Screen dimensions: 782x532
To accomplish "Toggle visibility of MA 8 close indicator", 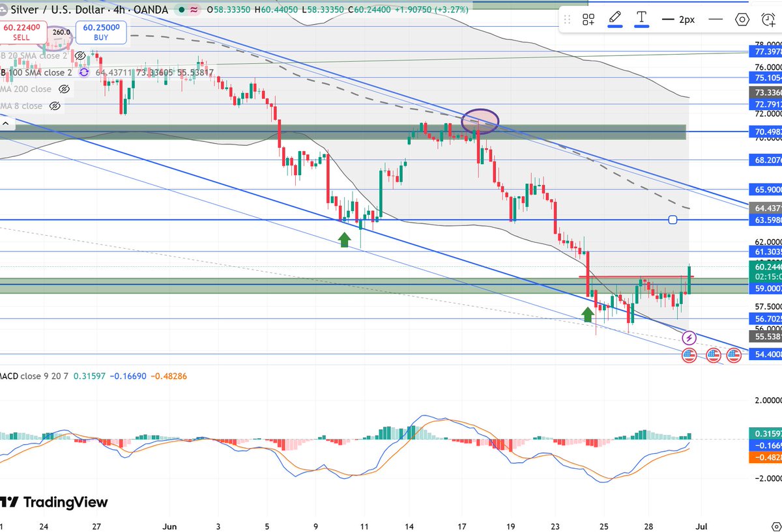I will (x=55, y=105).
